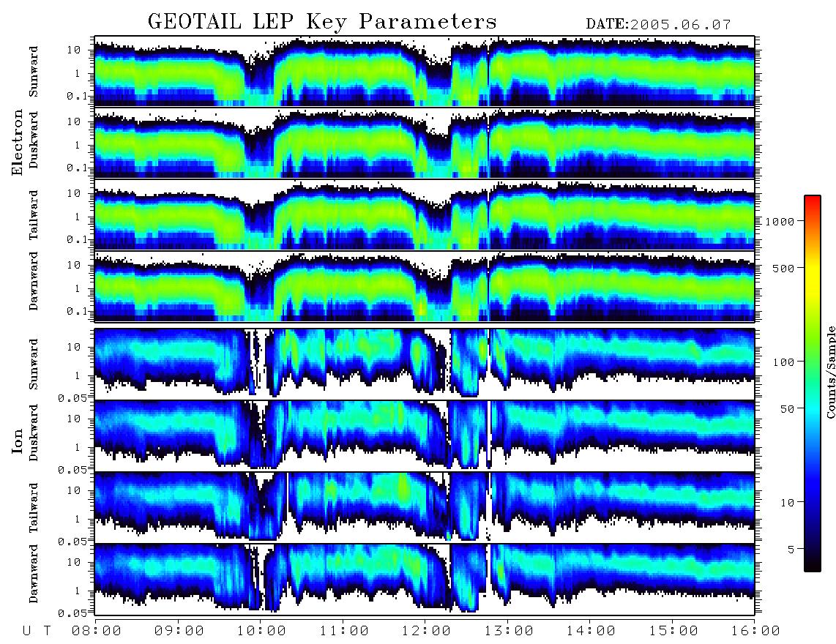Click the 500 color scale label
This screenshot has width=836, height=644.
point(783,268)
